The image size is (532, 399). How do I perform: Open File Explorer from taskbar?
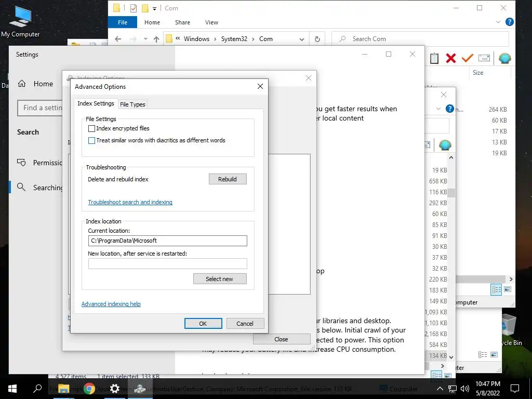pyautogui.click(x=63, y=389)
